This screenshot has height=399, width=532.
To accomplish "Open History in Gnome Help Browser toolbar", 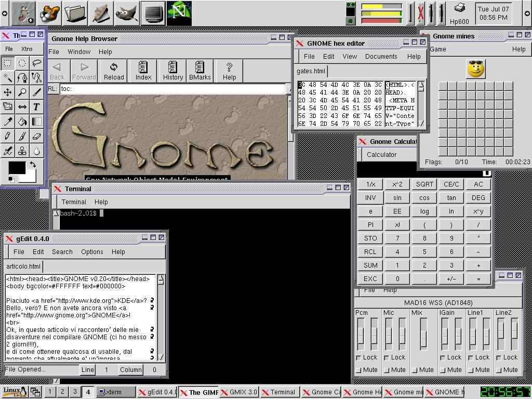I will pyautogui.click(x=172, y=71).
